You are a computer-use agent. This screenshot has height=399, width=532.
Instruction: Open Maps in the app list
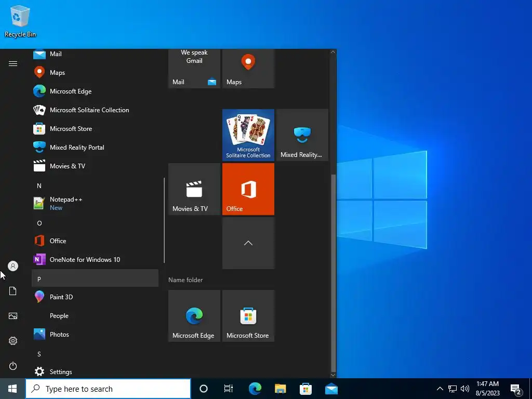pos(95,73)
